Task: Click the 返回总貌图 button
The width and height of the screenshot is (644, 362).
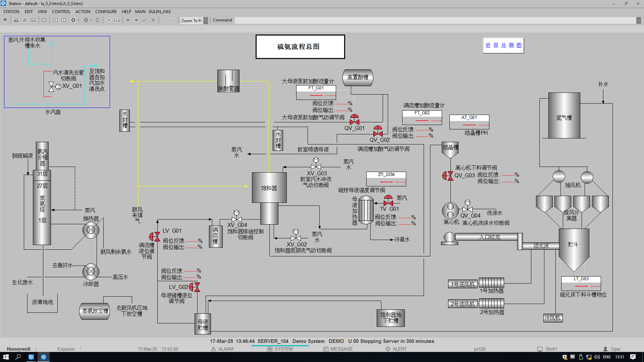Action: 503,45
